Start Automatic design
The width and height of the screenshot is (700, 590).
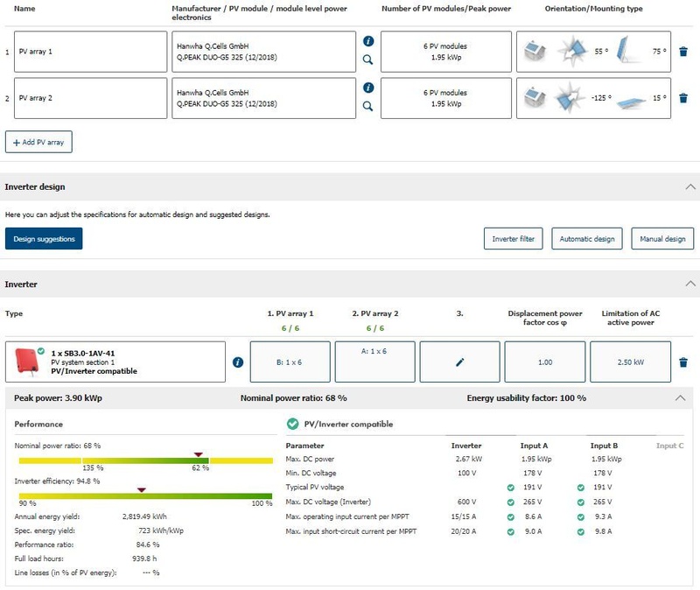(x=587, y=238)
